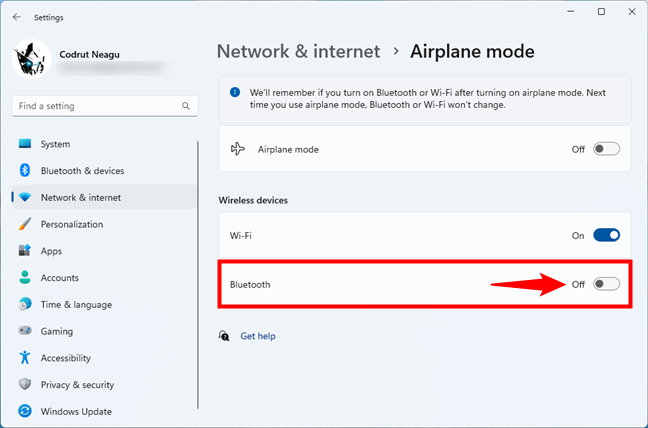648x428 pixels.
Task: Turn on the Airplane mode switch
Action: click(x=606, y=149)
